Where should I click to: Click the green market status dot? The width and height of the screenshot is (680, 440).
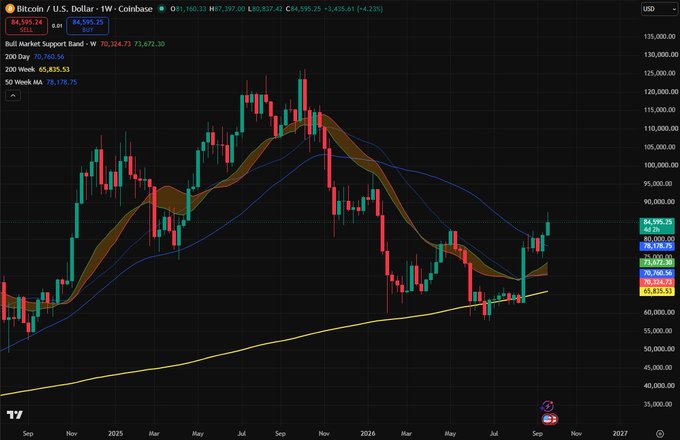pyautogui.click(x=162, y=9)
